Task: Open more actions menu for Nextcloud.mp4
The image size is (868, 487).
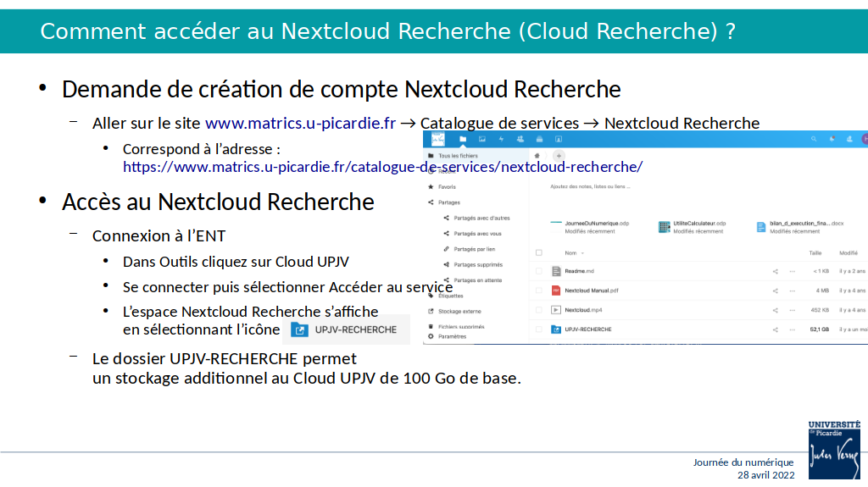Action: coord(793,310)
